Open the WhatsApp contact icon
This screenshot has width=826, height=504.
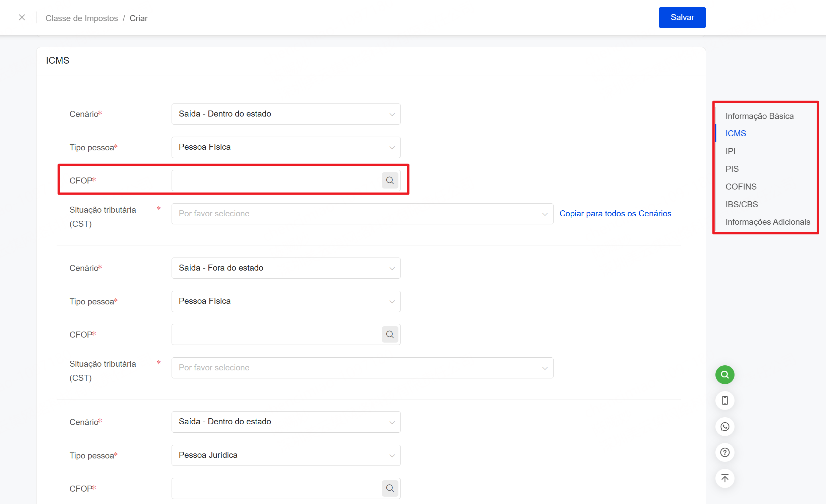pos(725,426)
